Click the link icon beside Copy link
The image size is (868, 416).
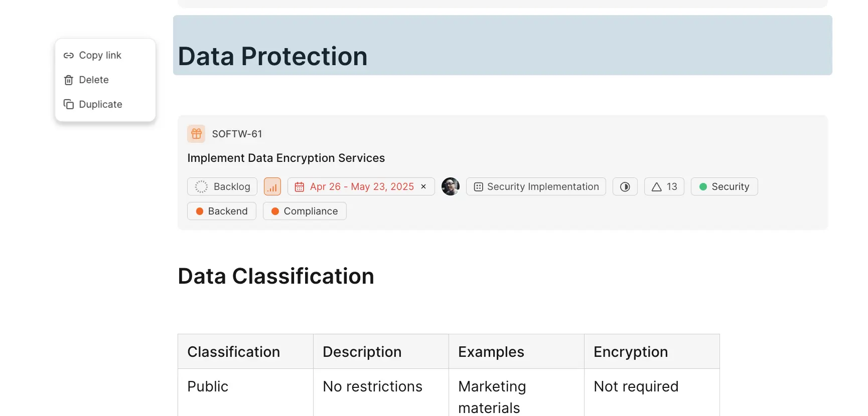click(x=69, y=56)
